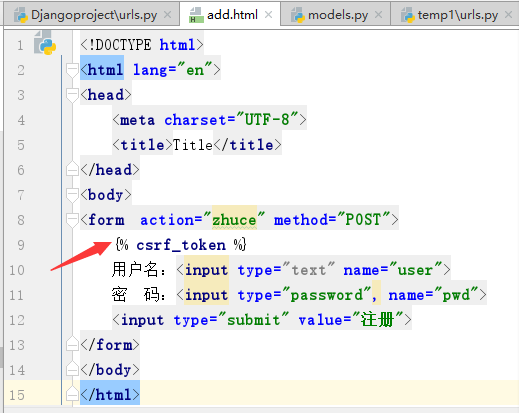Click the name="pwd" attribute

(433, 295)
